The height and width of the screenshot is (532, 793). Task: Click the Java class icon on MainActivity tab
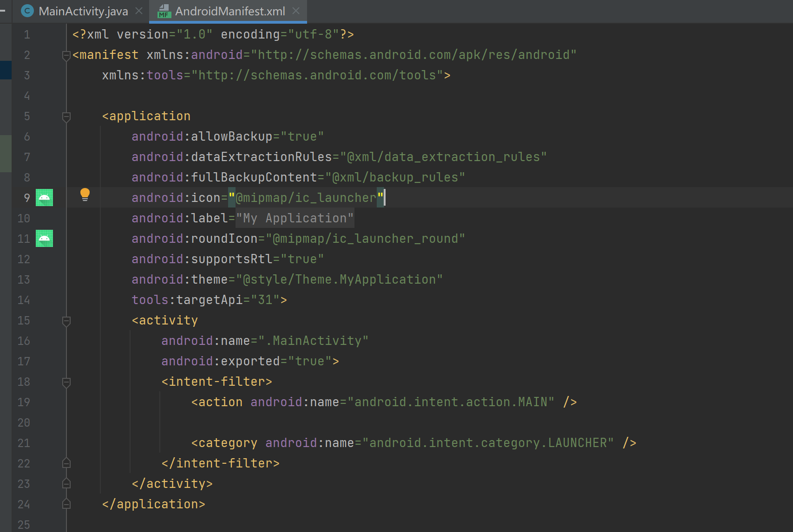click(x=27, y=11)
